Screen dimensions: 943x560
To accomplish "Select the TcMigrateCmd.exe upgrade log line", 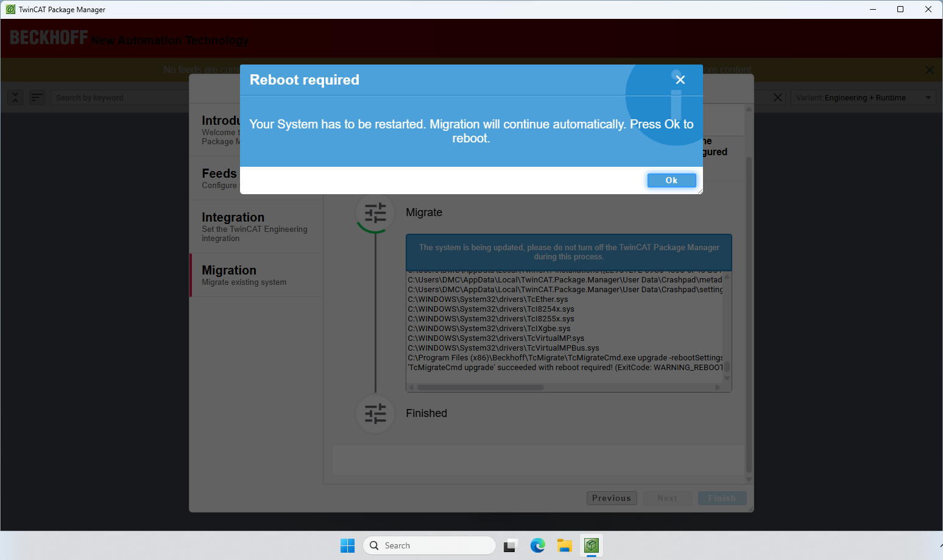I will 565,358.
